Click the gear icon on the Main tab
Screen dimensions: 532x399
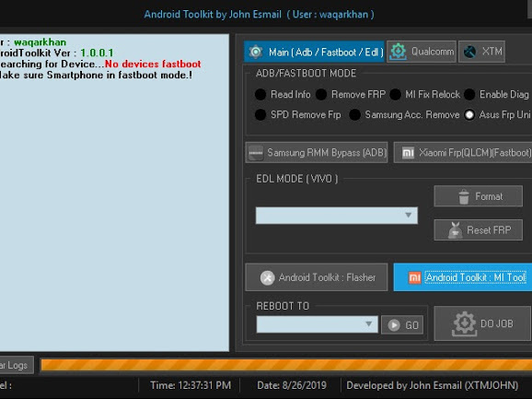tap(256, 52)
